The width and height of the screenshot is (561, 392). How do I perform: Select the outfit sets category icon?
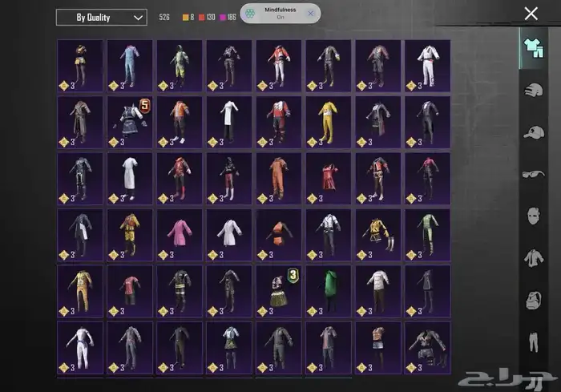(533, 47)
